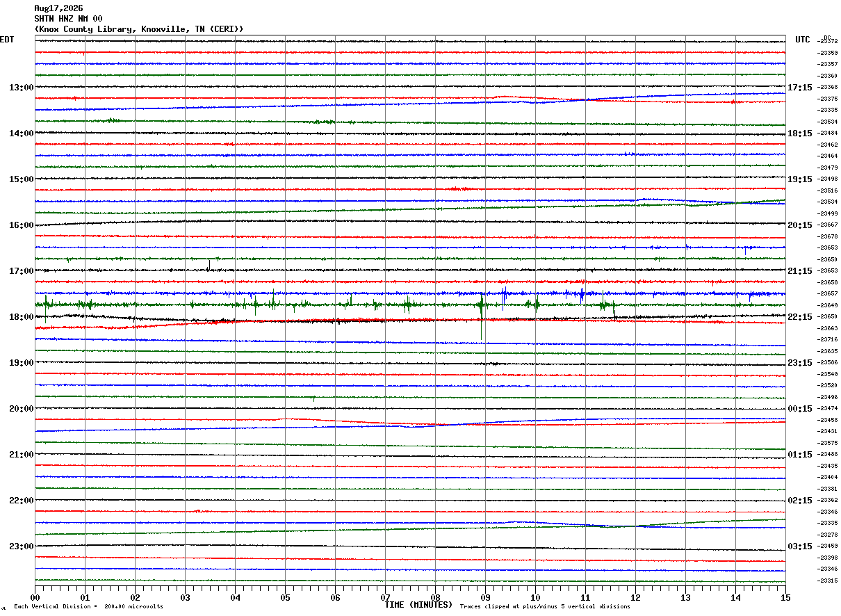Select the 00:15 UTC label
The height and width of the screenshot is (616, 841).
pyautogui.click(x=800, y=409)
